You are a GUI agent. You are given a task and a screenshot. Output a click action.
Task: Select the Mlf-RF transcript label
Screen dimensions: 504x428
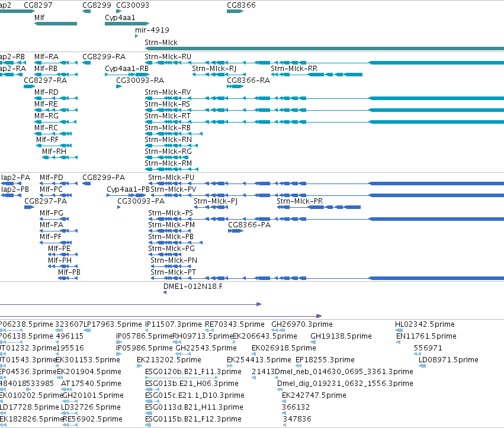(x=47, y=140)
